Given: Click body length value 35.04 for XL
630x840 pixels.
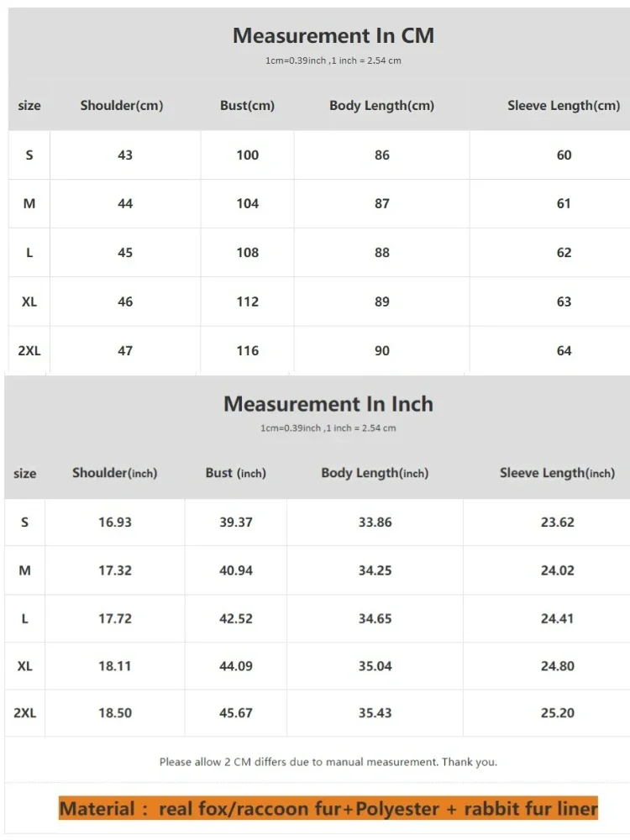Looking at the screenshot, I should (375, 667).
